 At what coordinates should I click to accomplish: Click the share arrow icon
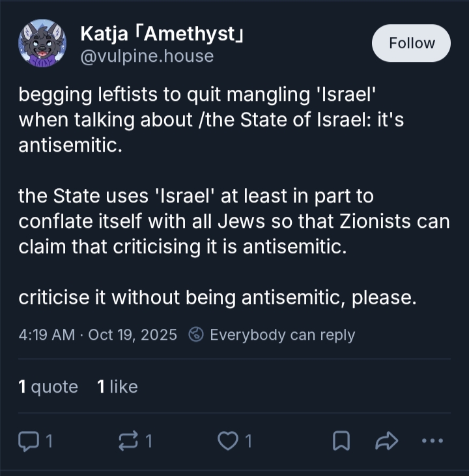click(386, 442)
